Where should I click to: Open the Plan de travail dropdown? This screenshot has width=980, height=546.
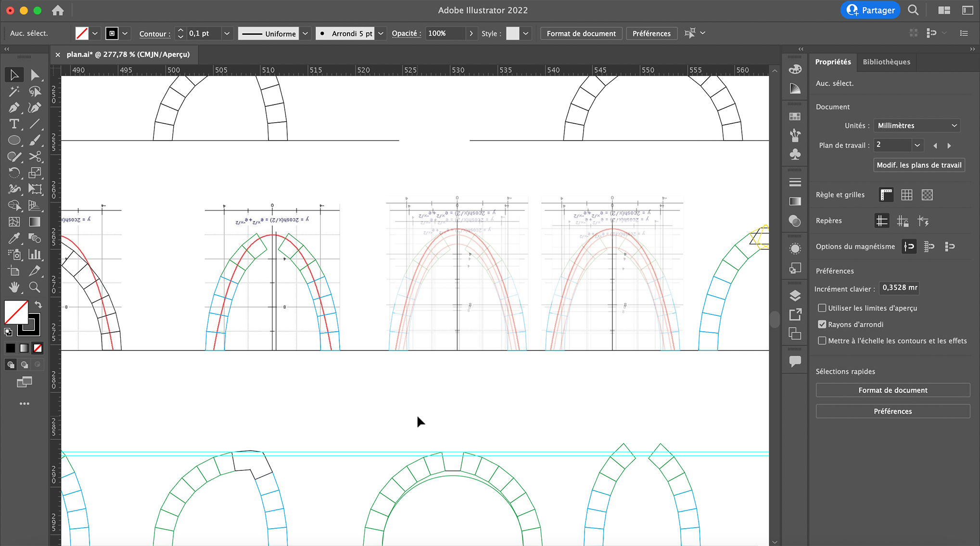(x=917, y=145)
